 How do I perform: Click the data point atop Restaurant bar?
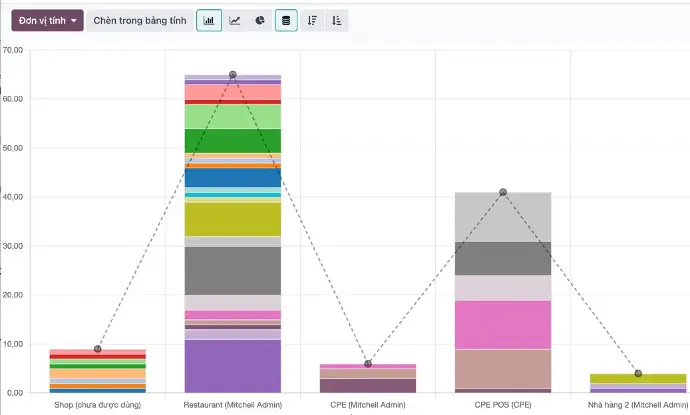(233, 75)
